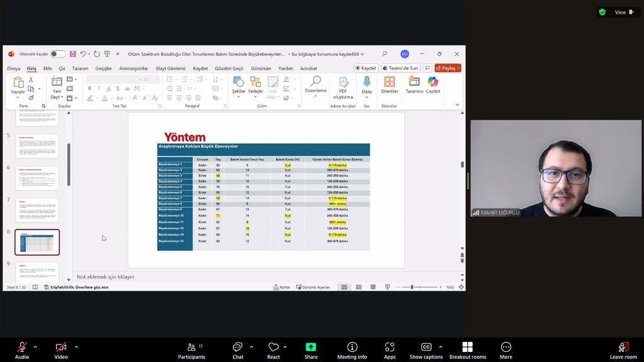Click the Notlar button in status bar

coord(282,287)
